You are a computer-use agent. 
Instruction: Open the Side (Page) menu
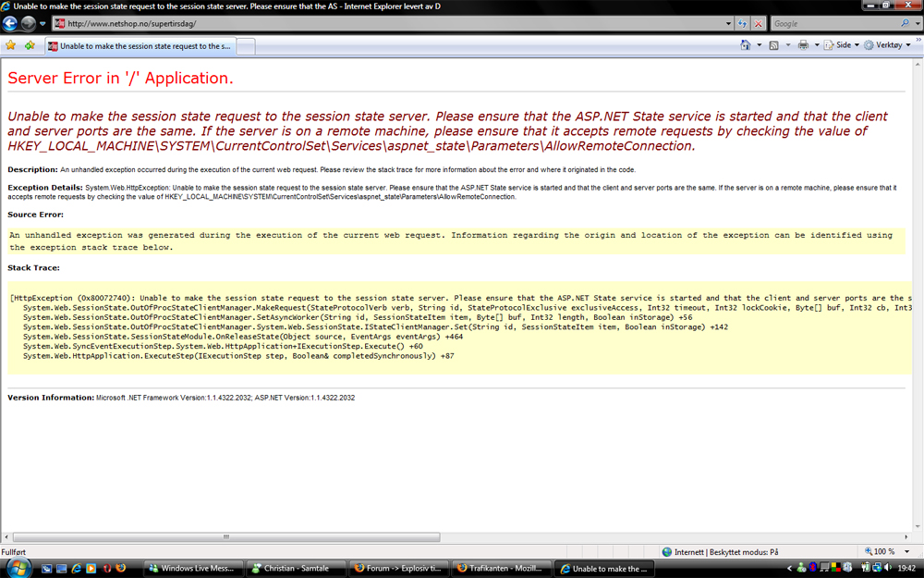(x=841, y=44)
